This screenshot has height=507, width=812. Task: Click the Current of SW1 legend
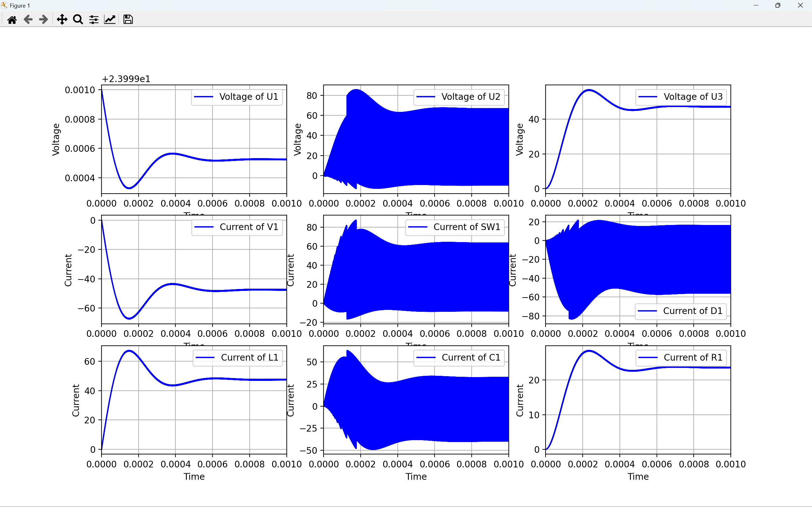tap(455, 227)
